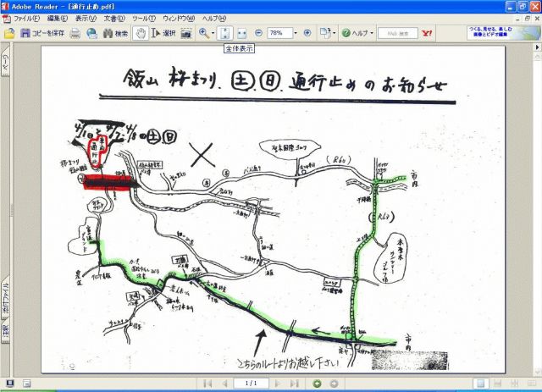Click the Print icon in toolbar

coord(75,33)
